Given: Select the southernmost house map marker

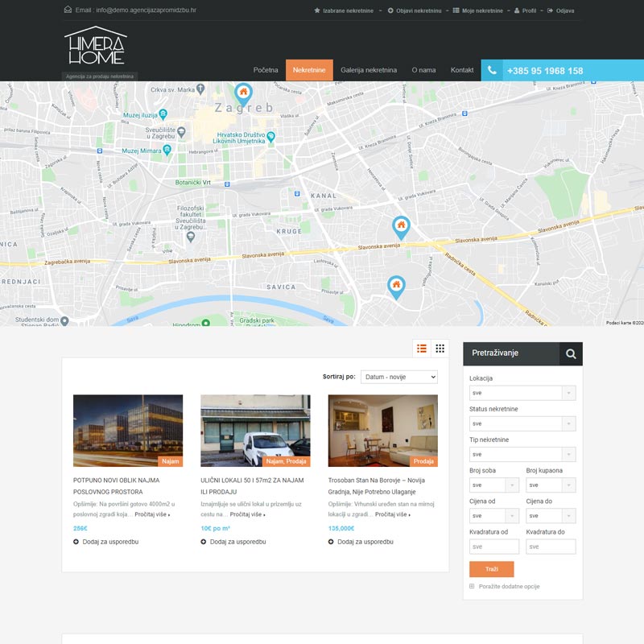Looking at the screenshot, I should (395, 286).
